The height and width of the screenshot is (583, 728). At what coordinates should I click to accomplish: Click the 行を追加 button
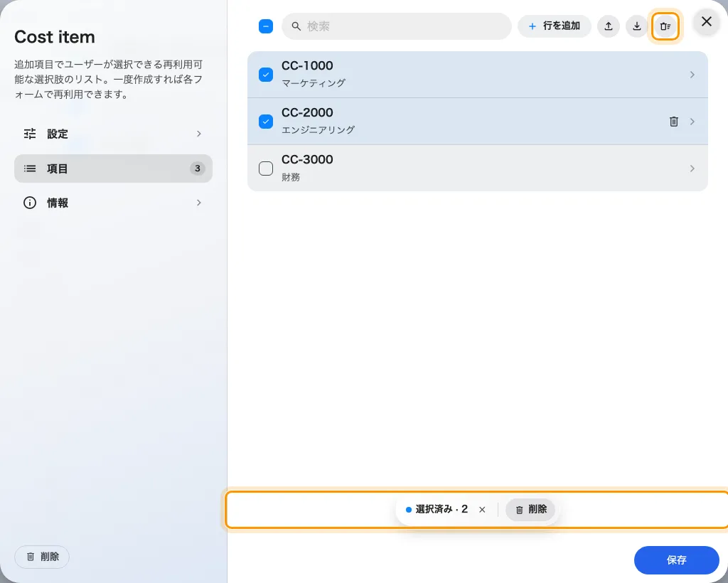[555, 26]
